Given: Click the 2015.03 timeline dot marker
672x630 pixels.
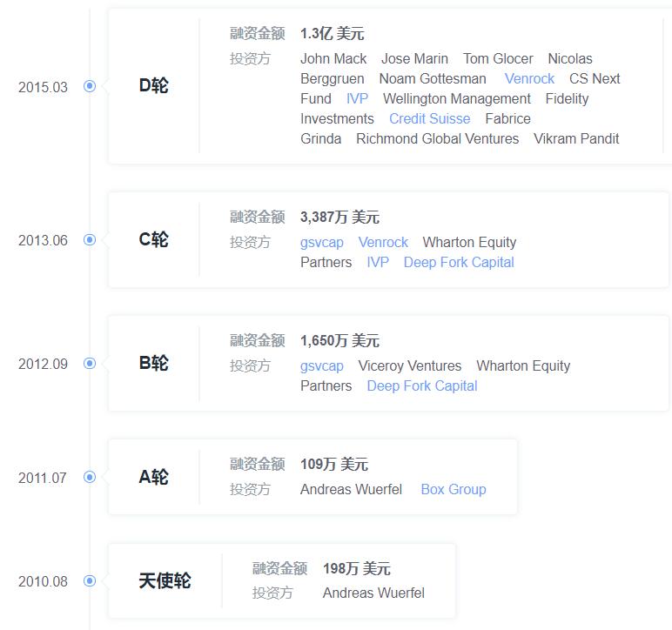Looking at the screenshot, I should pyautogui.click(x=90, y=86).
